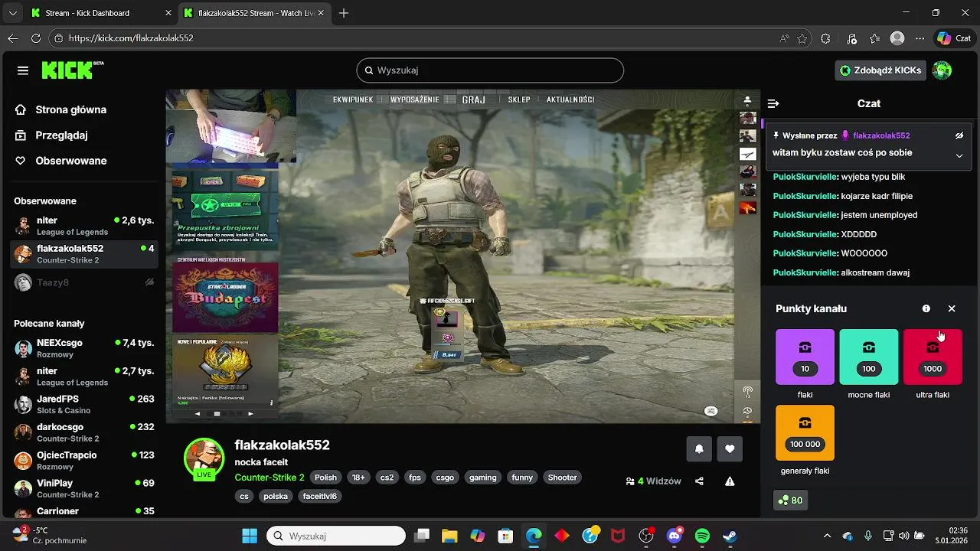
Task: Click the flakzakolak552 streamer avatar
Action: [204, 458]
